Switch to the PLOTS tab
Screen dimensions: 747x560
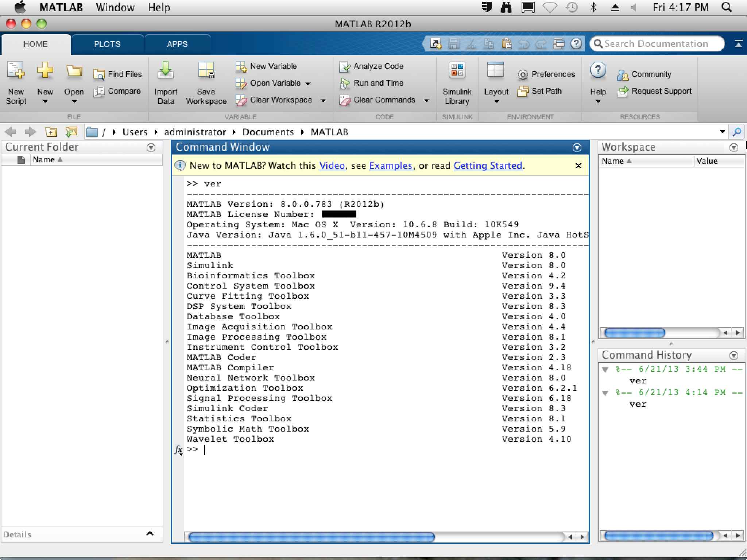pos(107,44)
